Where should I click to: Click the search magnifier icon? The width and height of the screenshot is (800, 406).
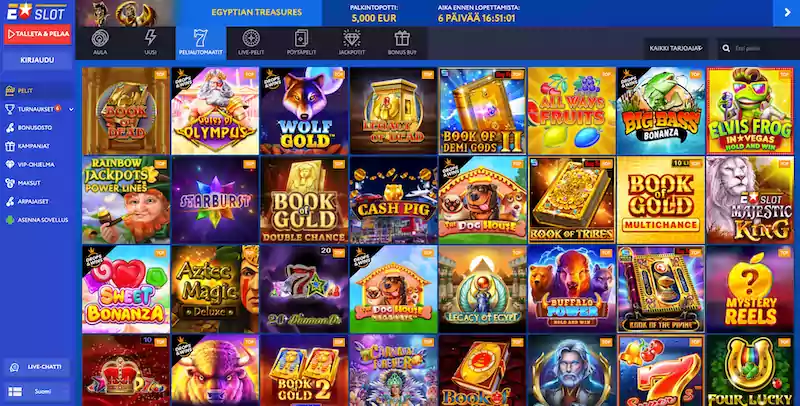pos(726,48)
